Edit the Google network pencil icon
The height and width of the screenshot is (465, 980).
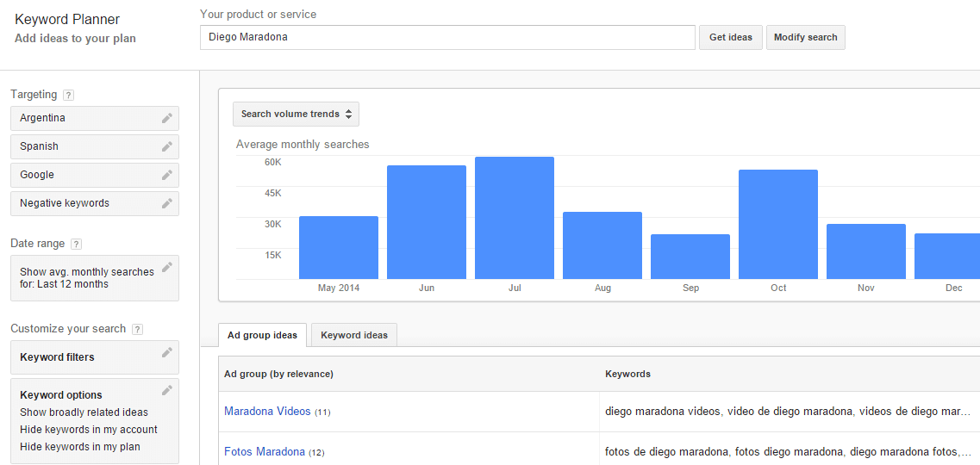click(x=166, y=175)
